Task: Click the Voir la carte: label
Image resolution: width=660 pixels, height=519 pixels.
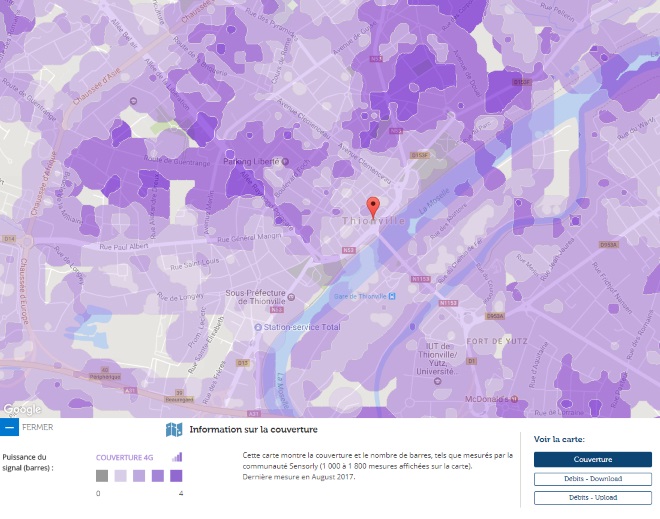Action: pos(559,439)
